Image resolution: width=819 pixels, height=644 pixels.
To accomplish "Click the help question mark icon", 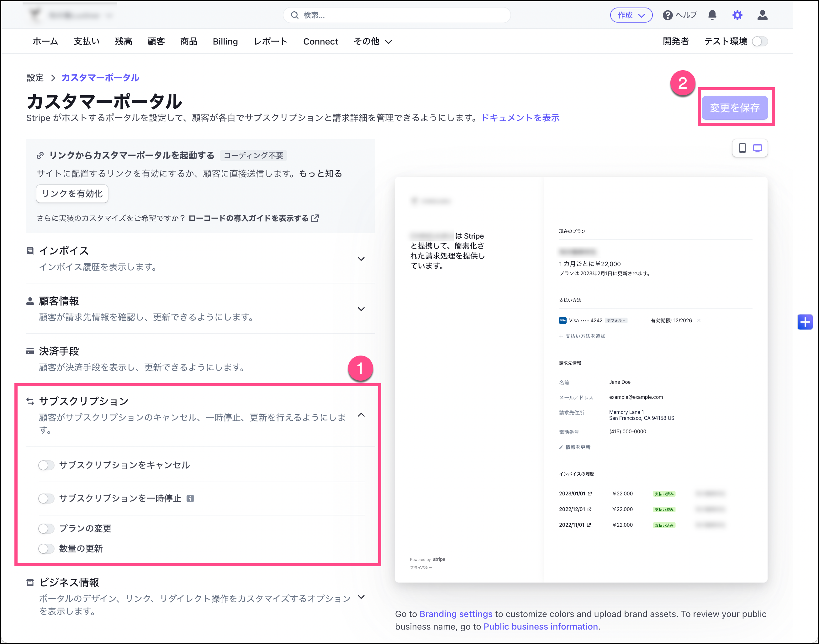I will click(668, 15).
